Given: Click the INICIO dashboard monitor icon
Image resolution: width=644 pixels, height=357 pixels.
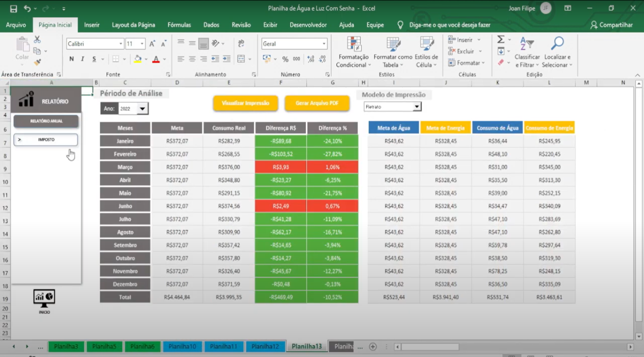Looking at the screenshot, I should [44, 299].
